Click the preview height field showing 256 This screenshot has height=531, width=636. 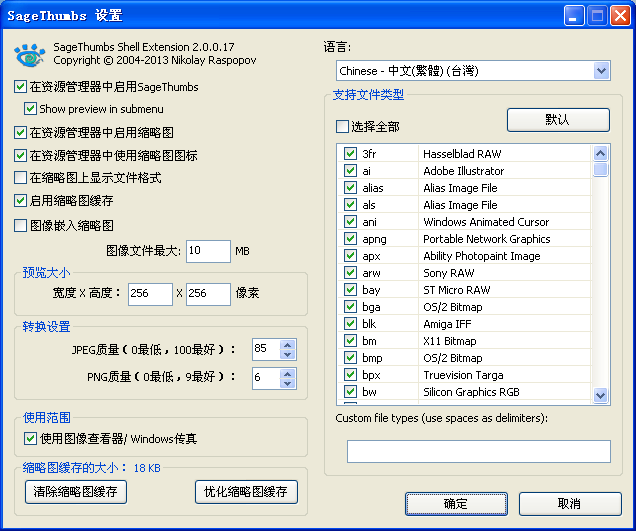[x=208, y=294]
